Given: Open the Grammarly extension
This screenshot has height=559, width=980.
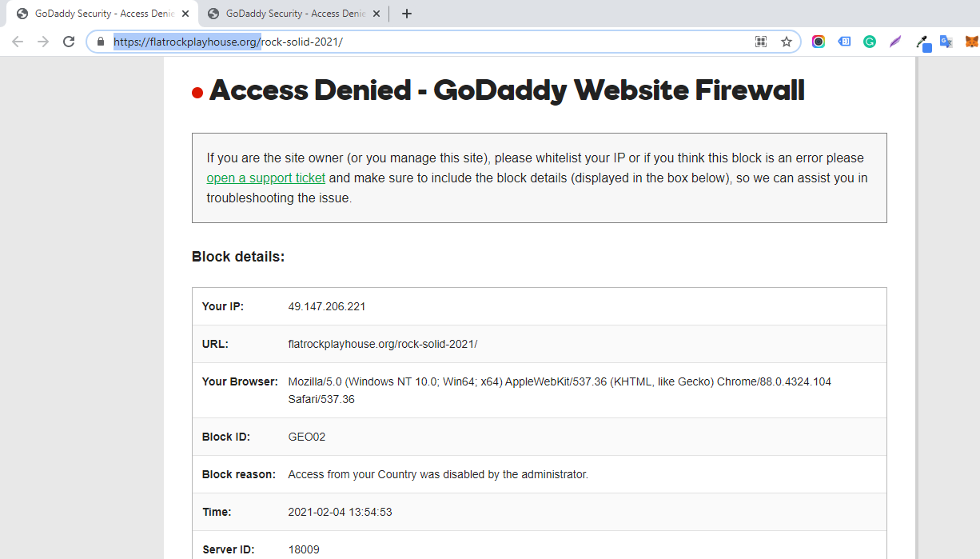Looking at the screenshot, I should pos(870,42).
